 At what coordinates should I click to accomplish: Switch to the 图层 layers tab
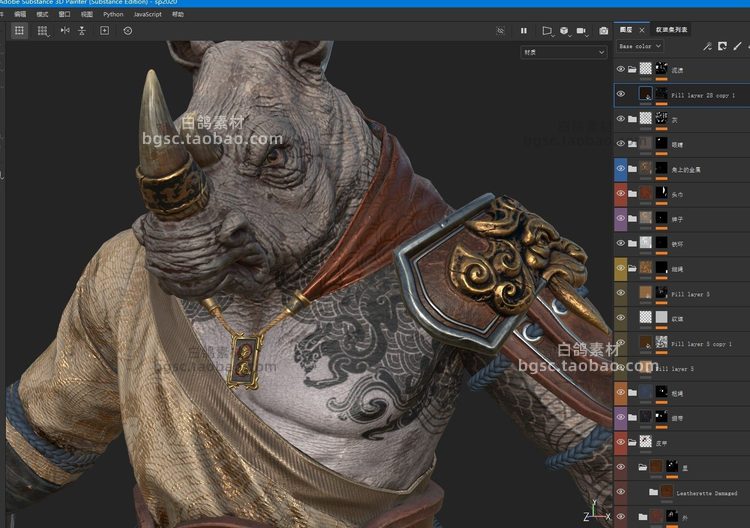pyautogui.click(x=626, y=30)
